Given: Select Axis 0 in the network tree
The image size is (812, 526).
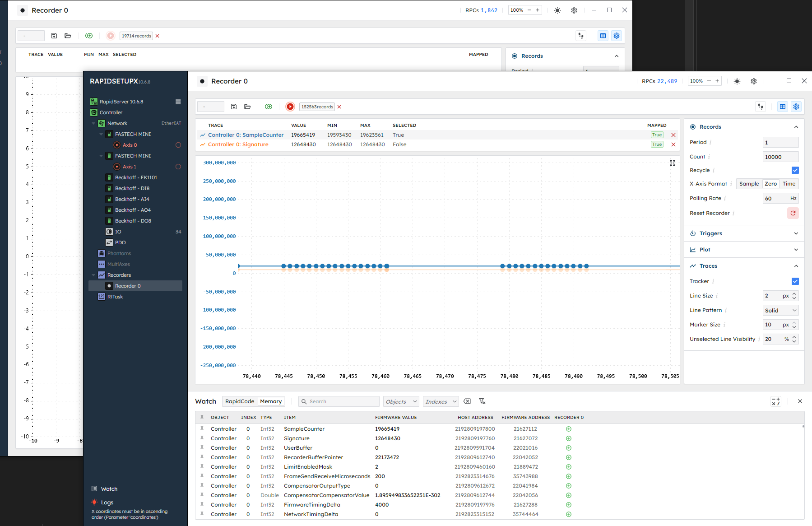Looking at the screenshot, I should [130, 145].
